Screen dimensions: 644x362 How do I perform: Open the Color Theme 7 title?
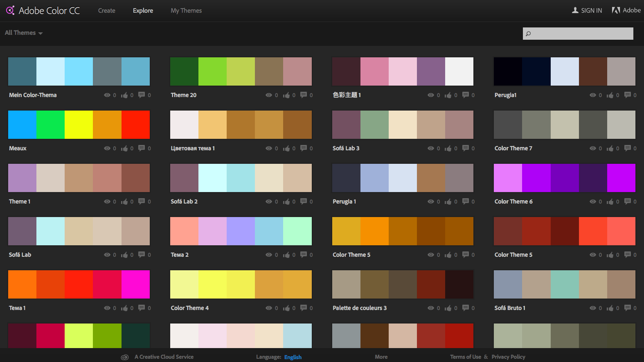(x=513, y=148)
